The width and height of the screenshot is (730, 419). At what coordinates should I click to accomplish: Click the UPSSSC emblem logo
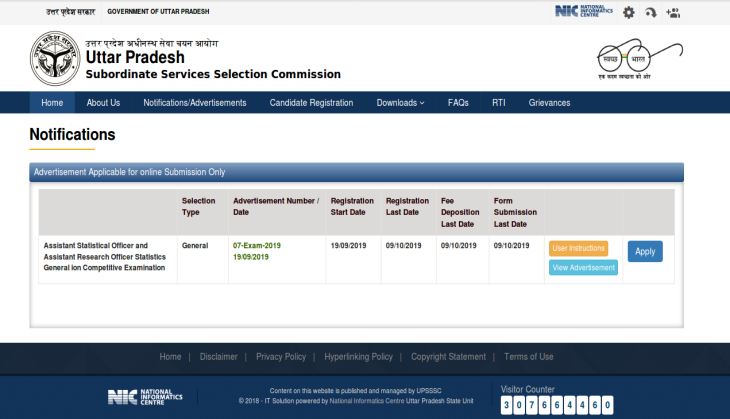point(55,59)
